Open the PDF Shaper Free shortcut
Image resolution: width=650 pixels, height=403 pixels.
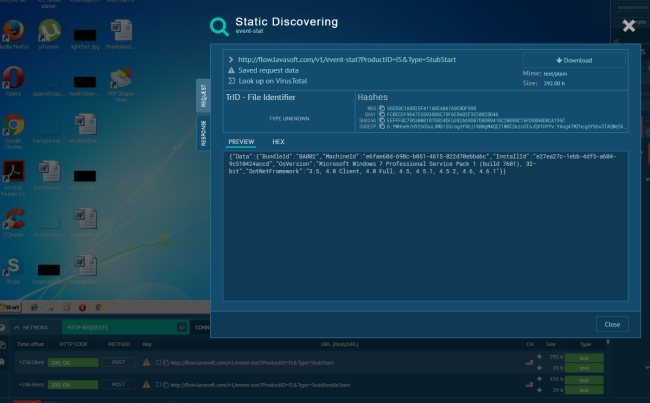(121, 85)
